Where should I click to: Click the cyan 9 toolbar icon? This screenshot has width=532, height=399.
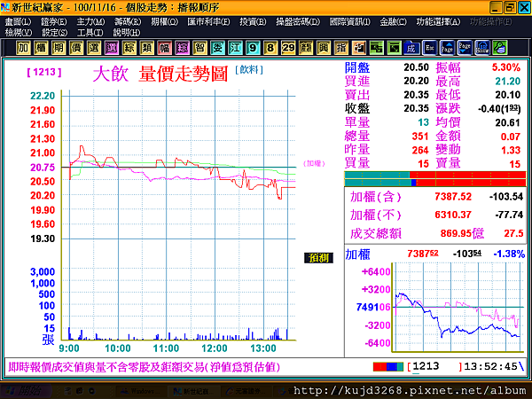pyautogui.click(x=253, y=48)
